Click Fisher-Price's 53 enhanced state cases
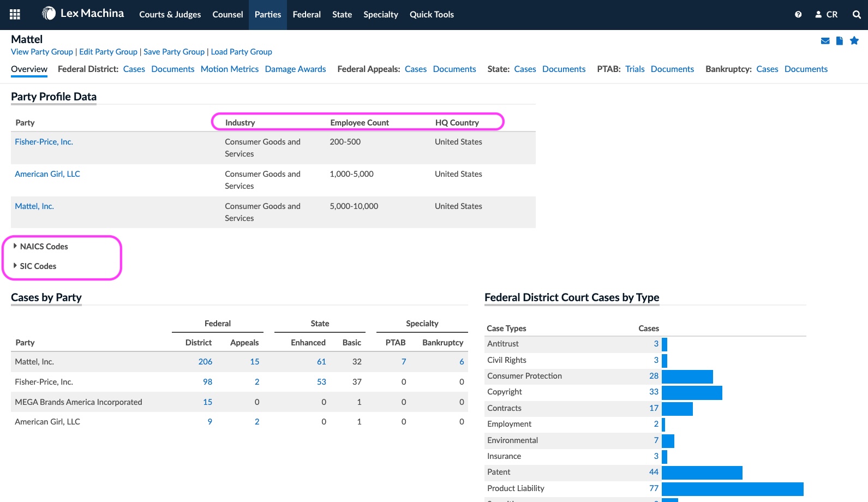 [321, 382]
